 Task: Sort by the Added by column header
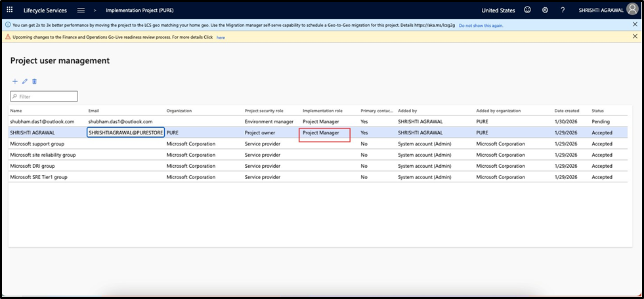pos(408,111)
